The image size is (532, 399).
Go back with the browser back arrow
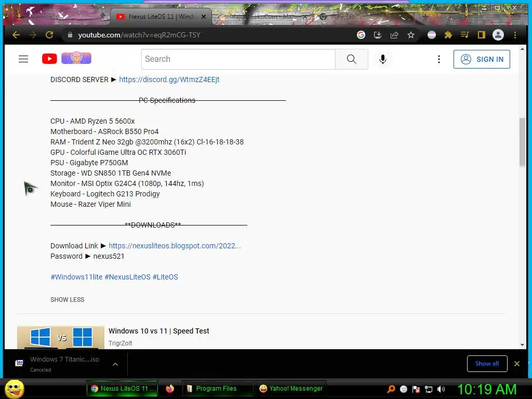click(x=16, y=35)
